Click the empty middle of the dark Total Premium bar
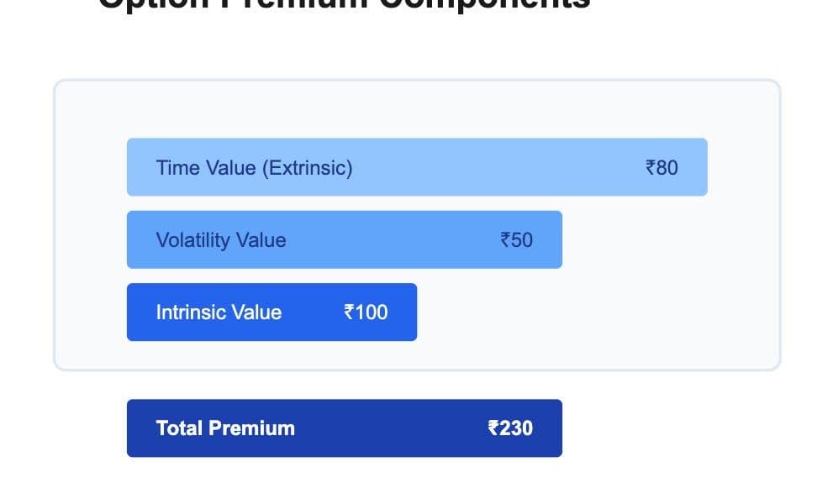Screen dimensions: 817x504 click(x=391, y=428)
